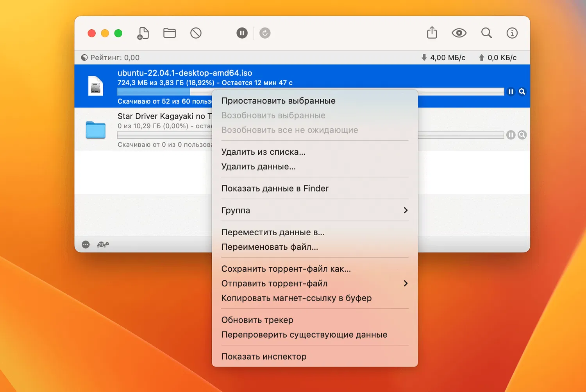Click the Скачиваю от 0 из 0 text
The height and width of the screenshot is (392, 586).
click(x=164, y=145)
